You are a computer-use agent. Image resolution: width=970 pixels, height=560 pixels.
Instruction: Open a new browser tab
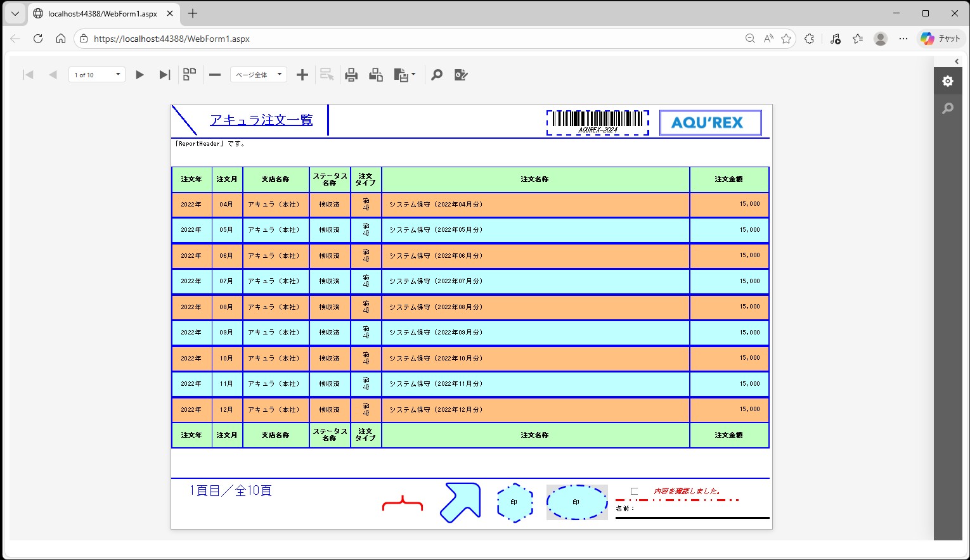point(193,13)
